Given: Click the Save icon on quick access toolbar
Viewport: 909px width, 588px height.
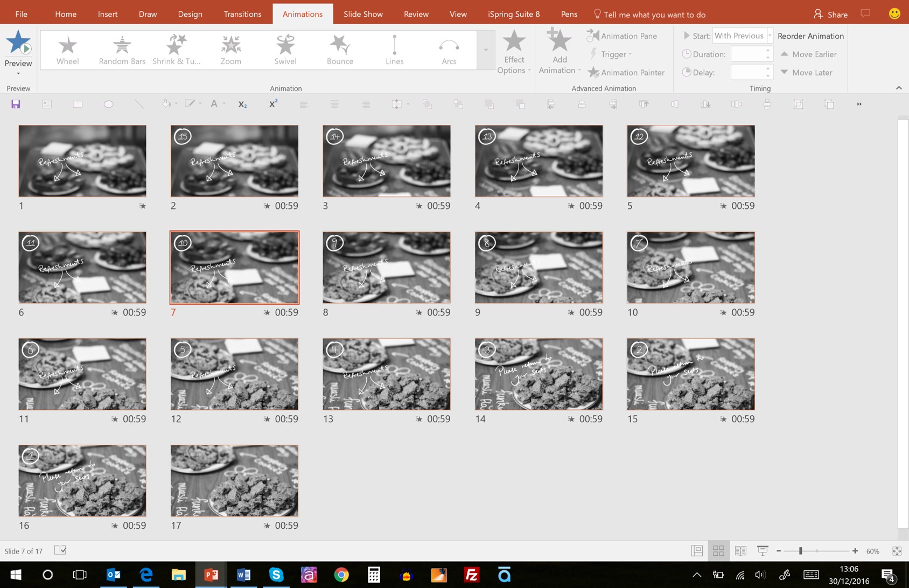Looking at the screenshot, I should 16,103.
